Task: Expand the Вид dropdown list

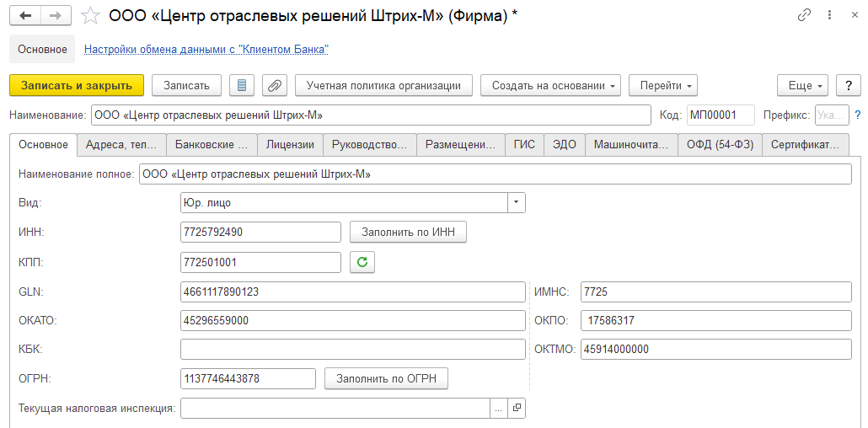Action: pos(516,203)
